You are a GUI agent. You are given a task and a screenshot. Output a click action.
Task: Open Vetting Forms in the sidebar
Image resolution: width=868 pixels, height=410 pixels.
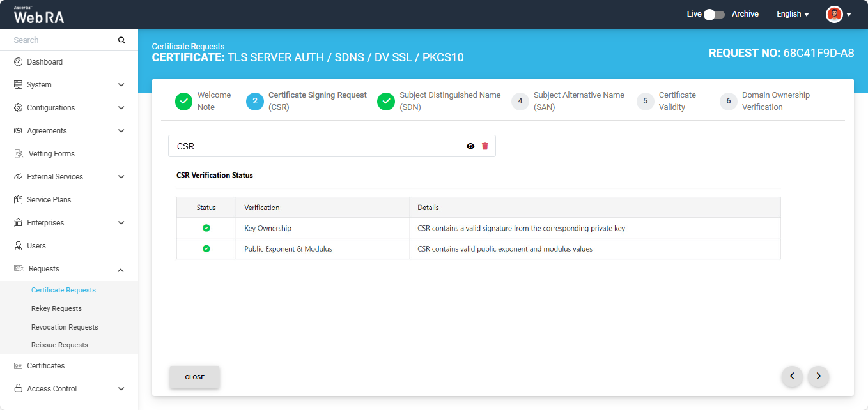(x=51, y=154)
